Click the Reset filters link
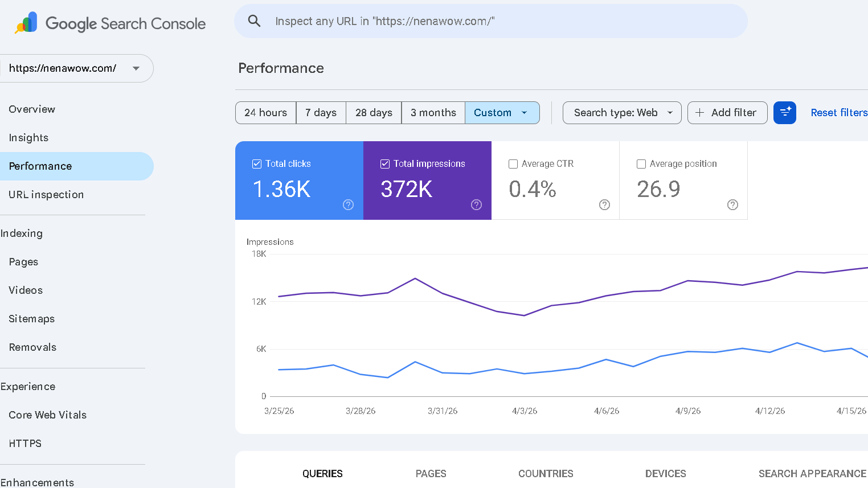868x488 pixels. point(838,113)
